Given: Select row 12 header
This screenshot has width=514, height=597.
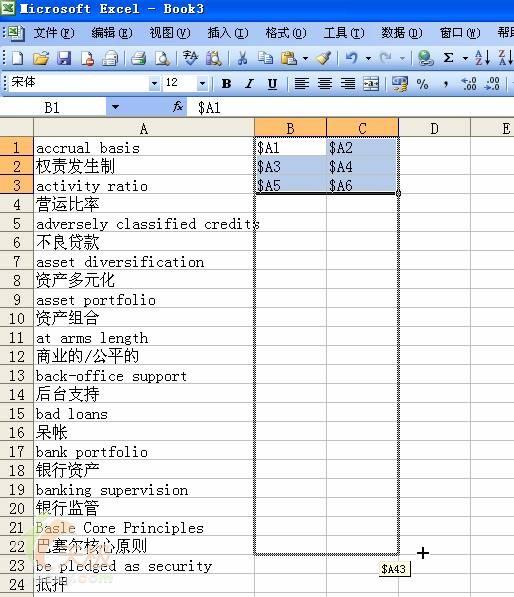Looking at the screenshot, I should tap(16, 356).
